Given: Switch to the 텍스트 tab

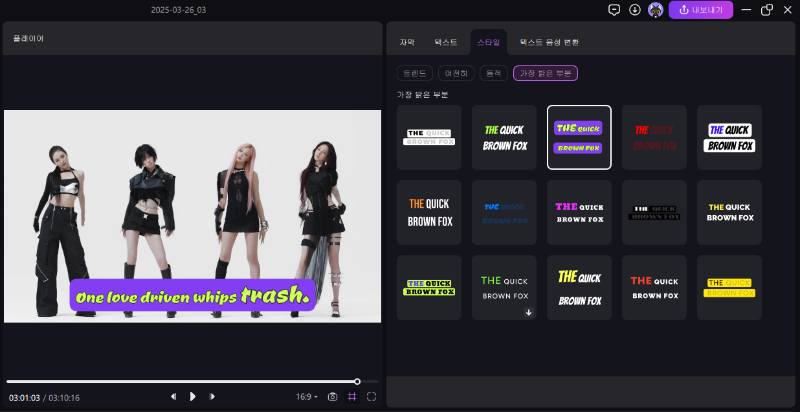Looking at the screenshot, I should point(446,42).
